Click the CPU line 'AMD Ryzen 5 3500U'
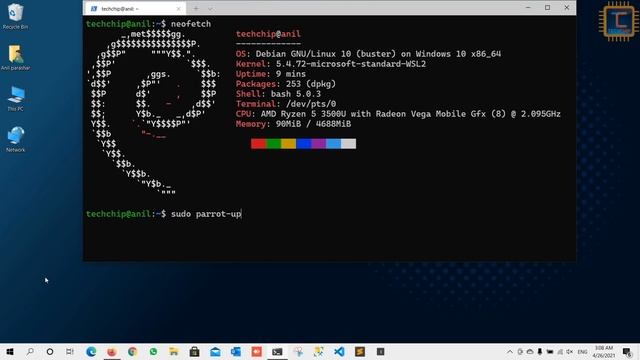The height and width of the screenshot is (360, 640). [x=398, y=114]
